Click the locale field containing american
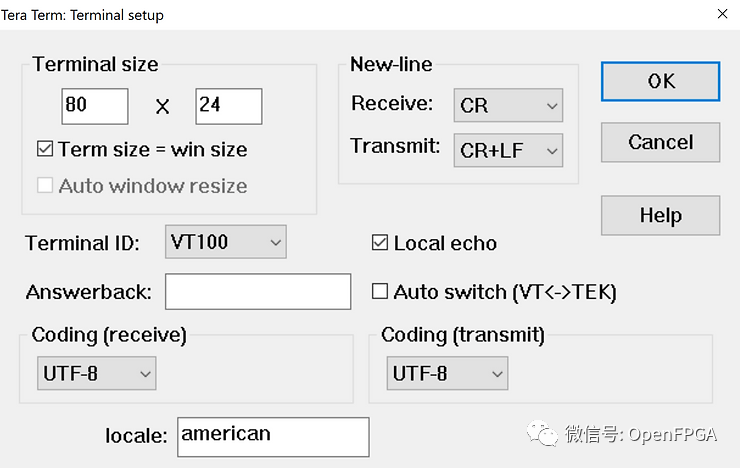Viewport: 740px width, 468px height. 273,437
